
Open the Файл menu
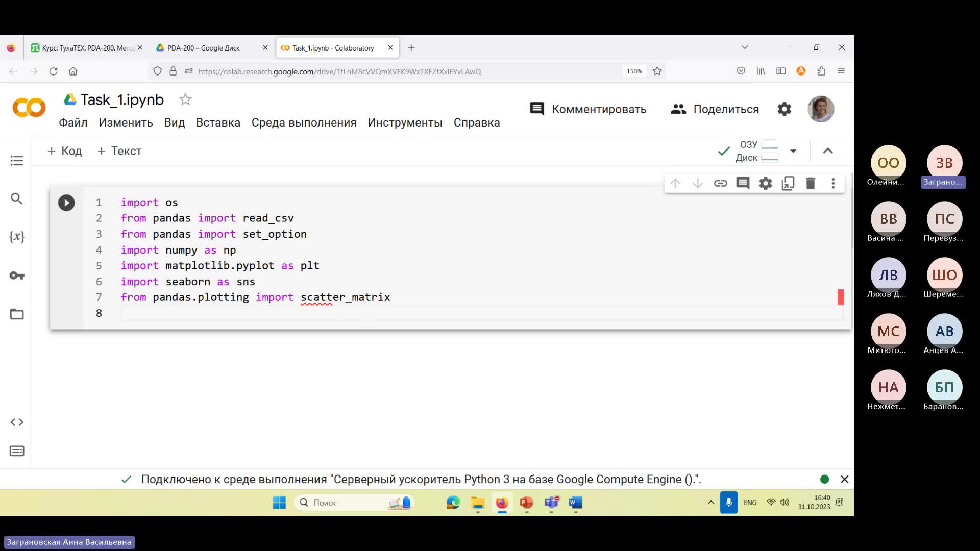tap(73, 122)
